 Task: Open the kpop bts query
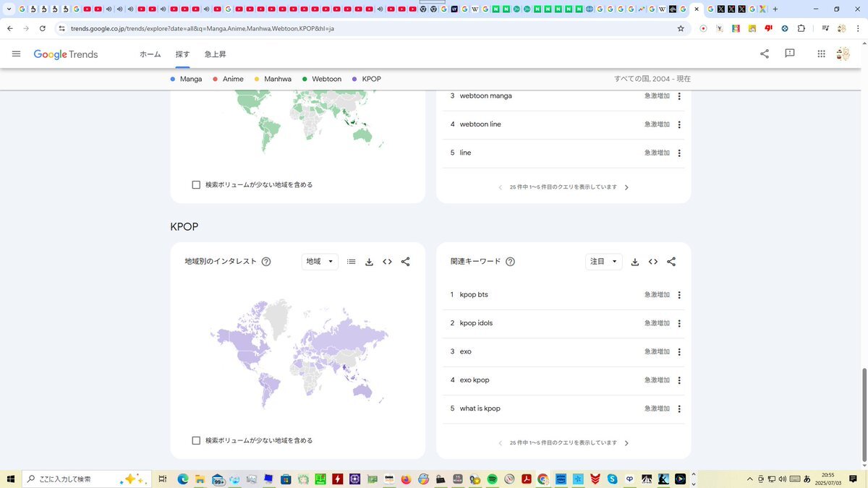click(x=474, y=295)
